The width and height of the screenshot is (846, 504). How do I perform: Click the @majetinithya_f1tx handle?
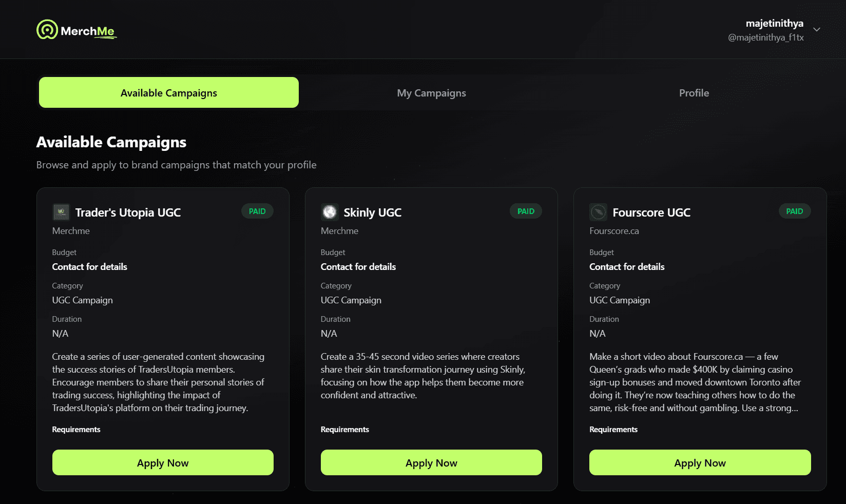point(766,37)
